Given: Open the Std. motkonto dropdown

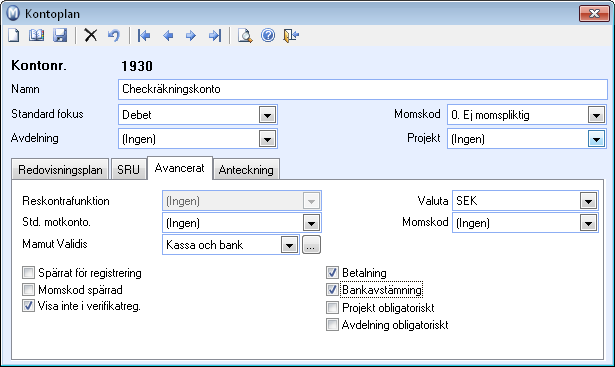Looking at the screenshot, I should 311,223.
